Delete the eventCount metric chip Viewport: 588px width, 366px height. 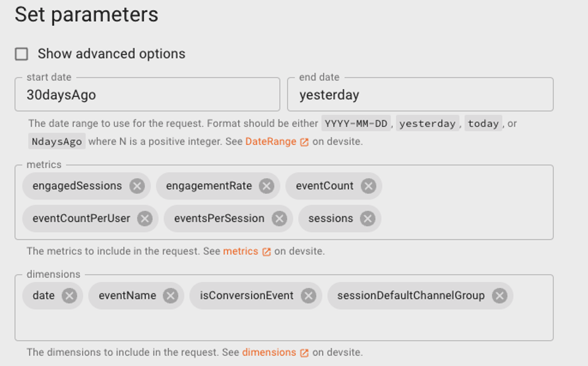click(x=368, y=186)
